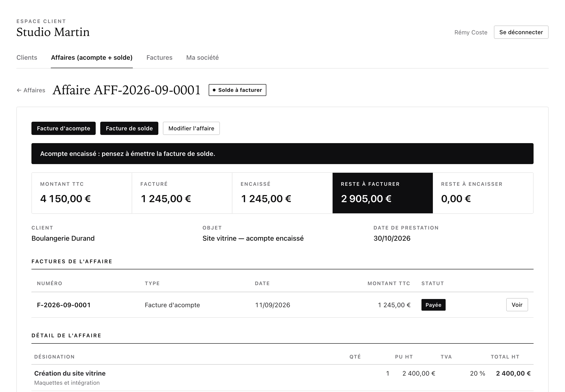Click the user name Rémy Coste
Viewport: 565px width, 392px height.
pos(470,32)
